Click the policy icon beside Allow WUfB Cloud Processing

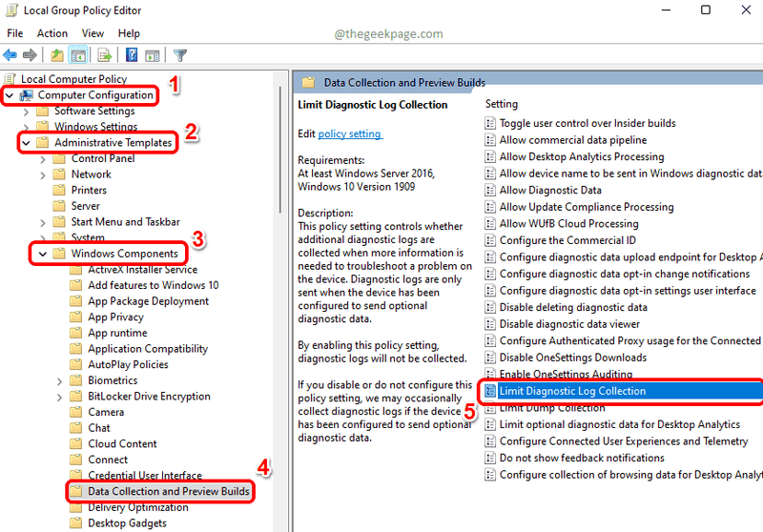point(490,224)
